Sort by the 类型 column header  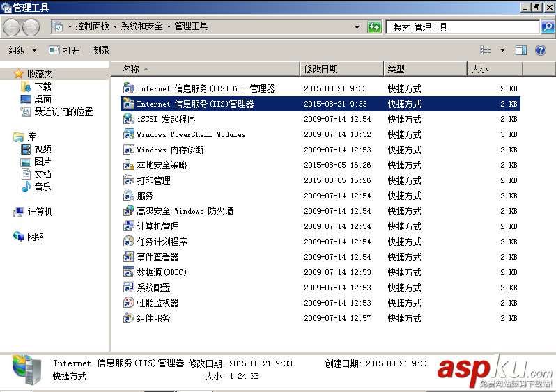(425, 69)
